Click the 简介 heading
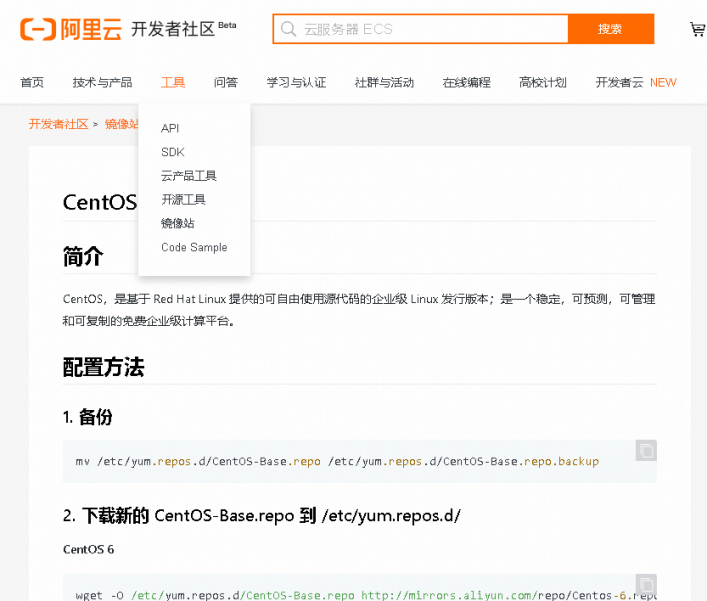707x601 pixels. click(83, 257)
